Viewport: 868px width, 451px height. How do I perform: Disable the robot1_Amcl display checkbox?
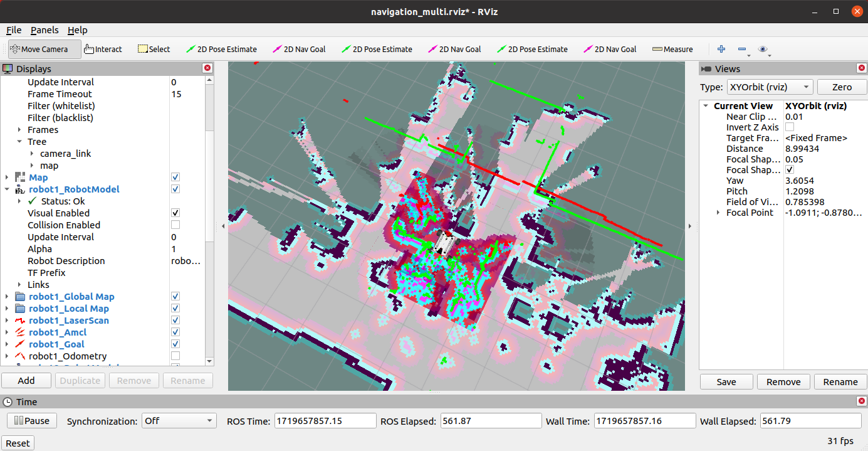[175, 332]
